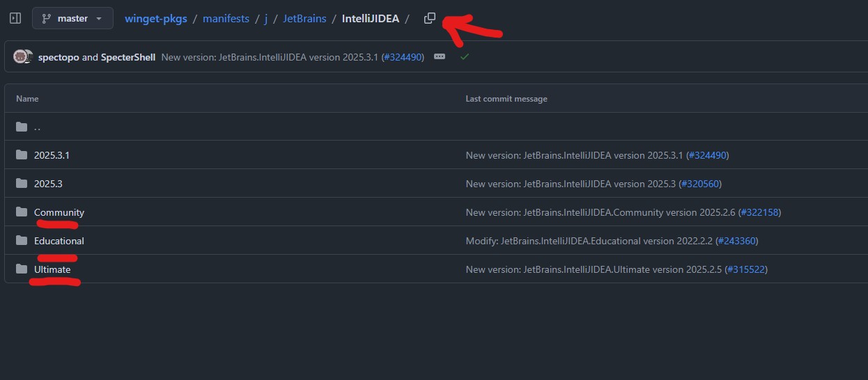This screenshot has width=868, height=380.
Task: Open the Ultimate version 2025.2.5 commit message
Action: pos(594,269)
